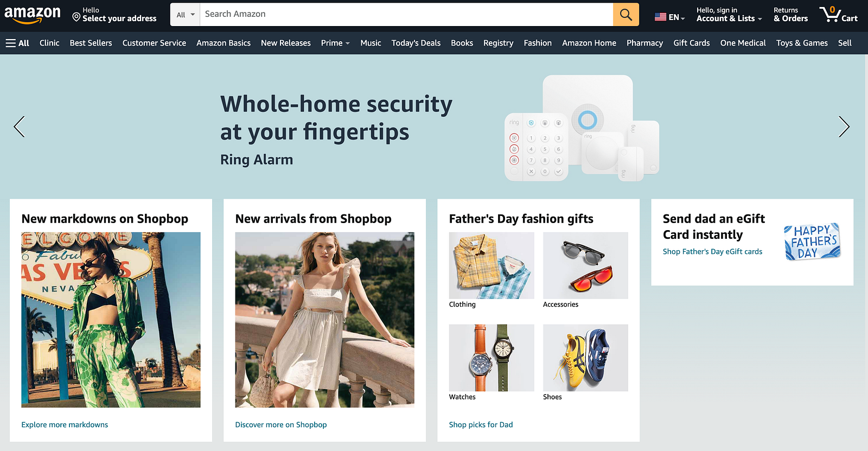Go to Gift Cards menu item

691,43
